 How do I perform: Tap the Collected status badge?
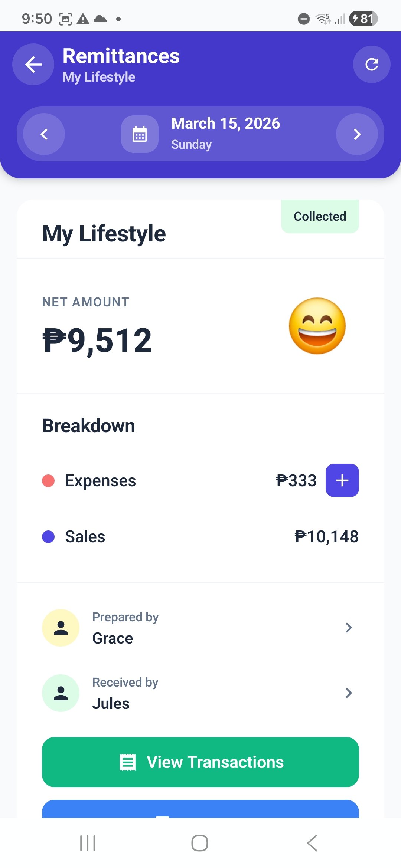pos(320,216)
